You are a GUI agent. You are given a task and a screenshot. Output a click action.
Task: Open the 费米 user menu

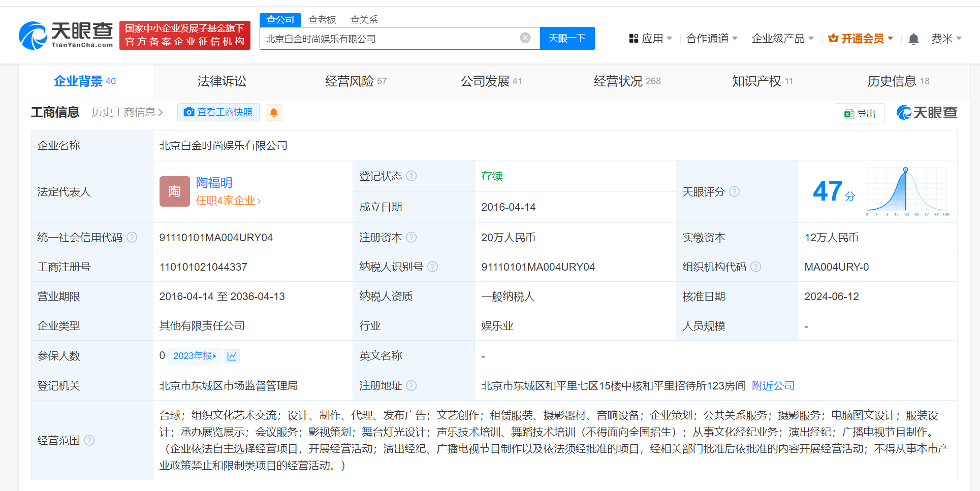[x=946, y=39]
